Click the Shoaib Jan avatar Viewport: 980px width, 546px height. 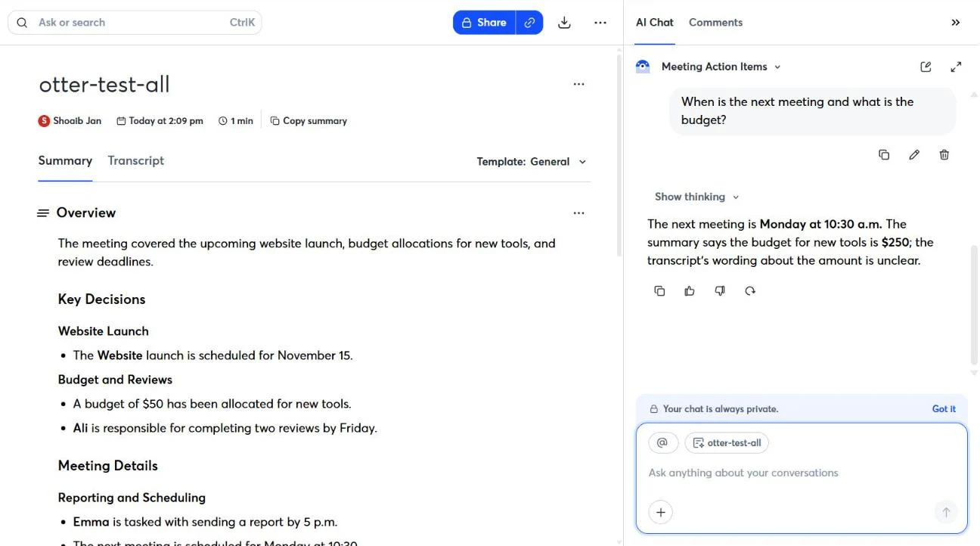44,121
